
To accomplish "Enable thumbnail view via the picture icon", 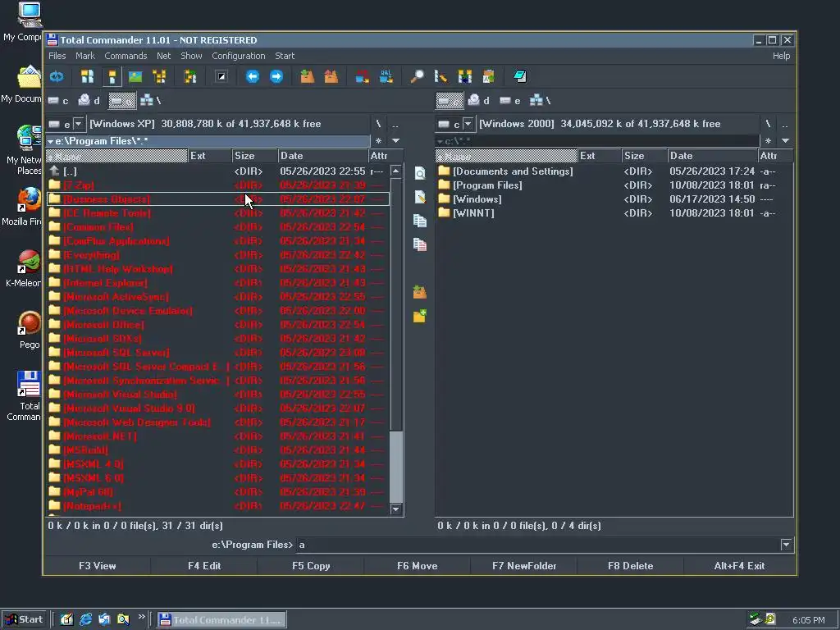I will click(x=135, y=76).
